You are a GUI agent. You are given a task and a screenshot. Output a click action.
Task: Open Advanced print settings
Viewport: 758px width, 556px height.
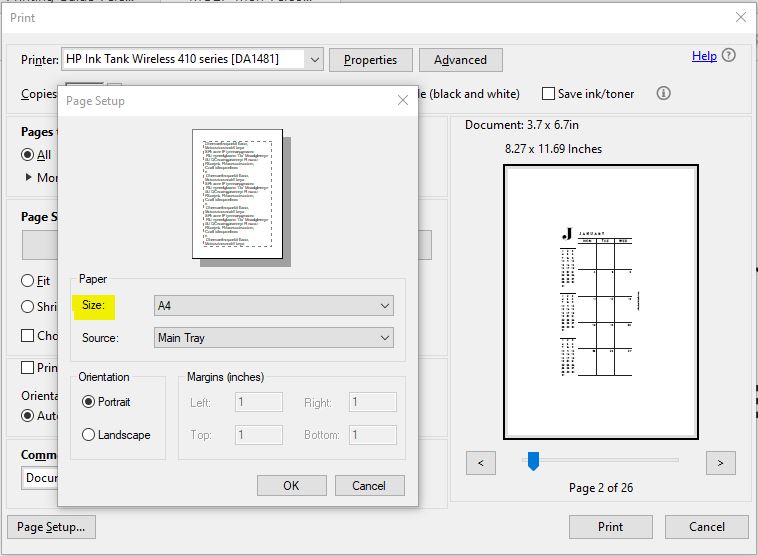461,60
